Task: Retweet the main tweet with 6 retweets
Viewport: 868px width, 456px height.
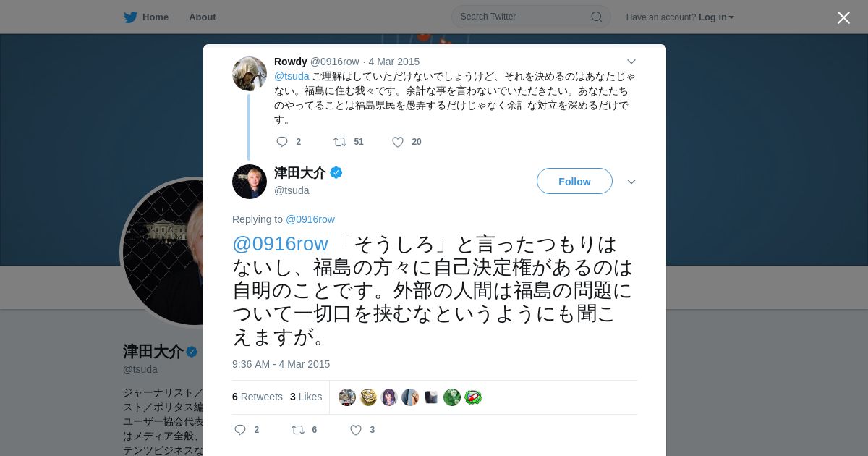Action: point(298,430)
